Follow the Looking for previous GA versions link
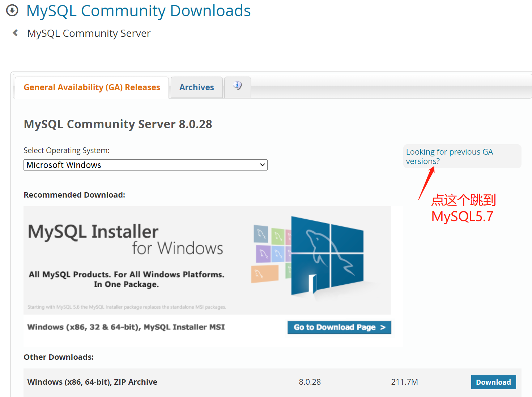 [450, 156]
